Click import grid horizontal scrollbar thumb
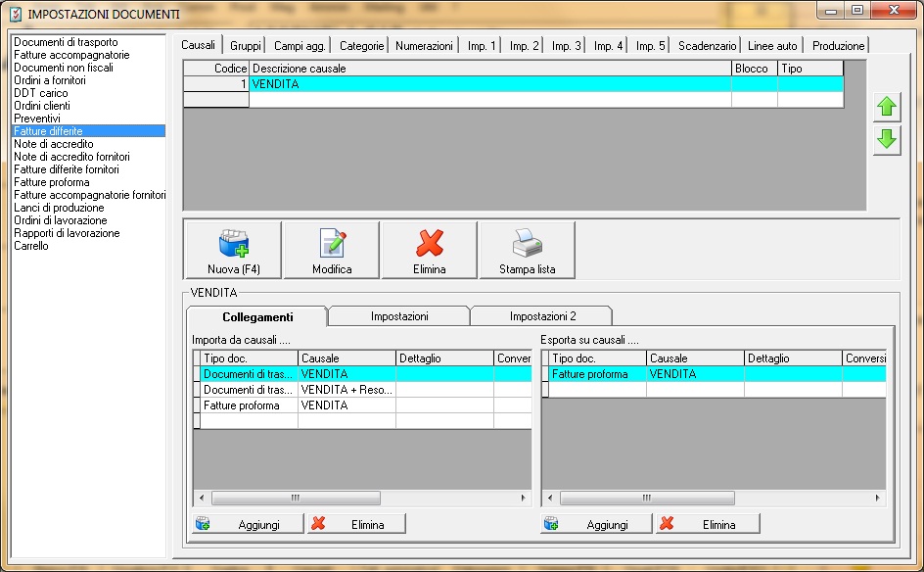924x572 pixels. click(x=296, y=498)
